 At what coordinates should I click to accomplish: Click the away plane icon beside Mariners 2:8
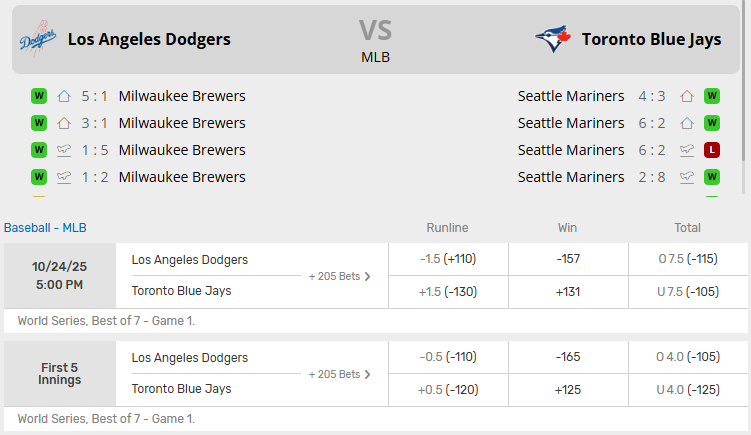coord(687,177)
